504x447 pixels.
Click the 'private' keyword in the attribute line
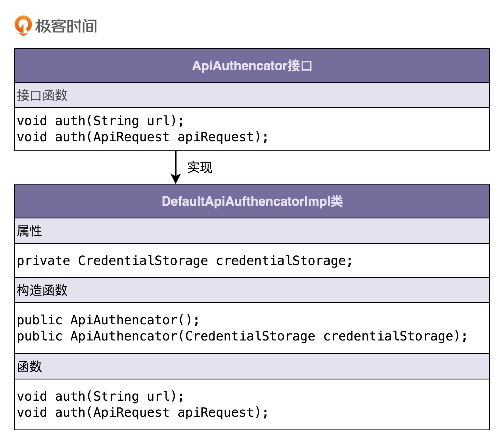click(44, 261)
